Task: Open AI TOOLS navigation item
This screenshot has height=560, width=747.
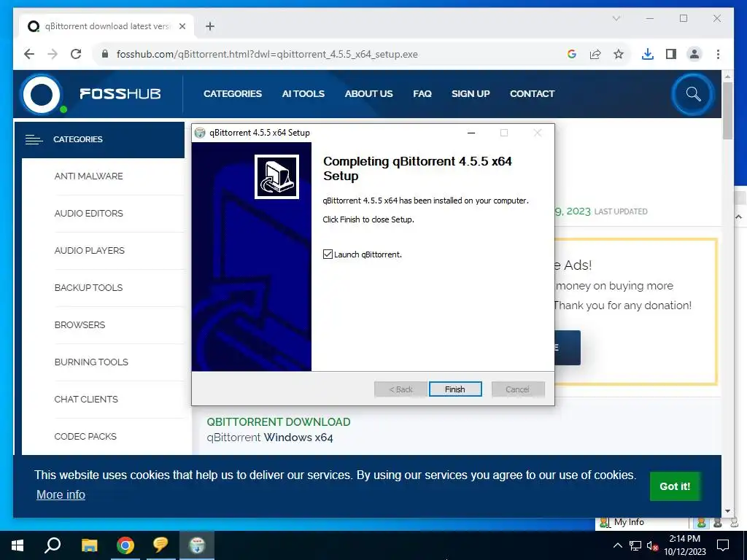Action: [303, 94]
